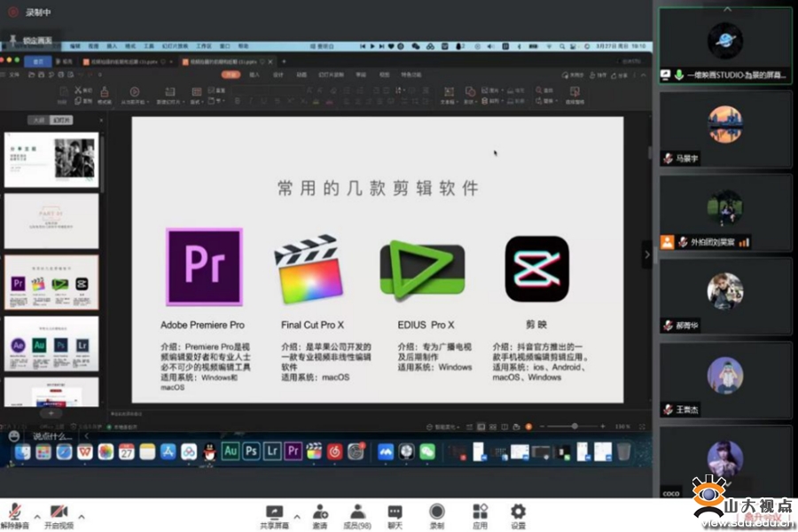This screenshot has width=798, height=532.
Task: Open Photoshop from the Dock
Action: [x=252, y=451]
